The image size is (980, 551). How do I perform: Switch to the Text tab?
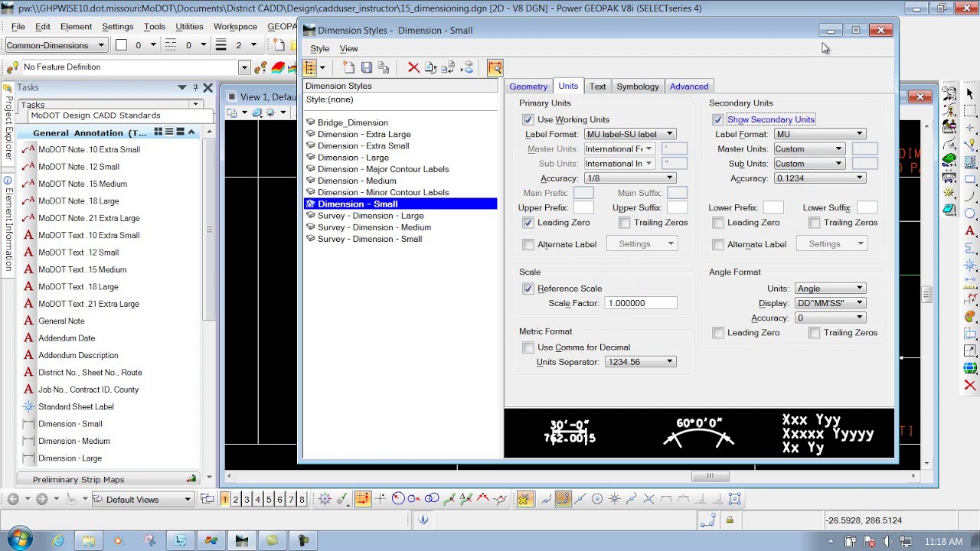click(598, 86)
